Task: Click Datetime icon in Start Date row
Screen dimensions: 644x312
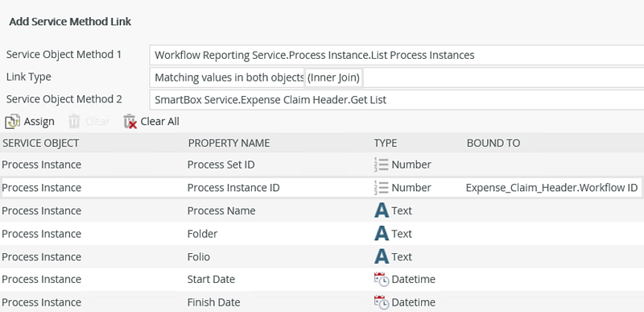Action: tap(382, 280)
